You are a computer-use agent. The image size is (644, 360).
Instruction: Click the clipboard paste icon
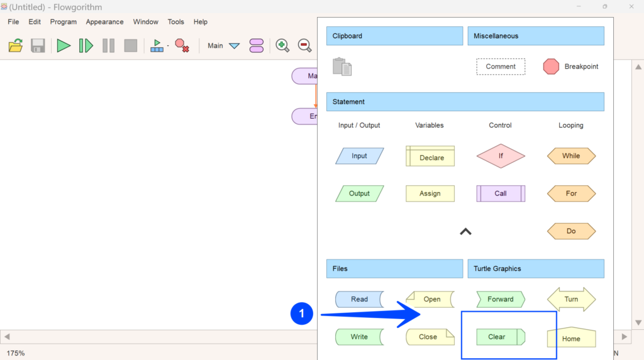[342, 67]
